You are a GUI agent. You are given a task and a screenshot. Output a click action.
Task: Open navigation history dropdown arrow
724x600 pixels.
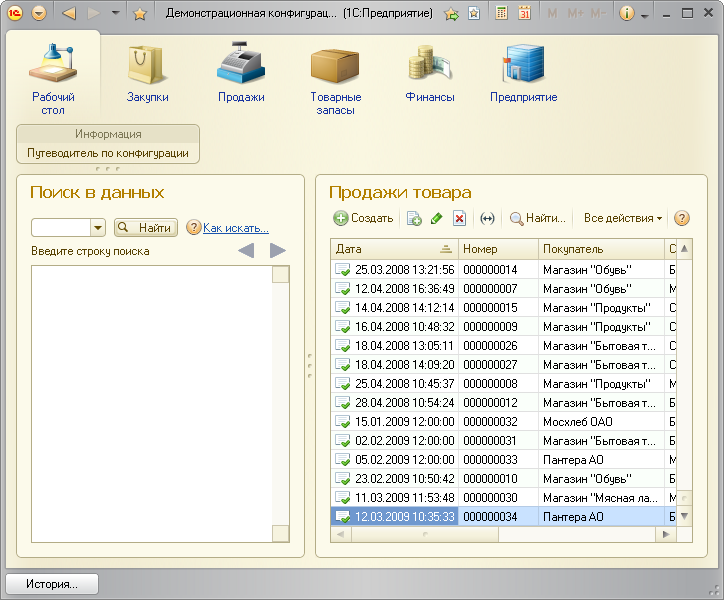pos(115,13)
